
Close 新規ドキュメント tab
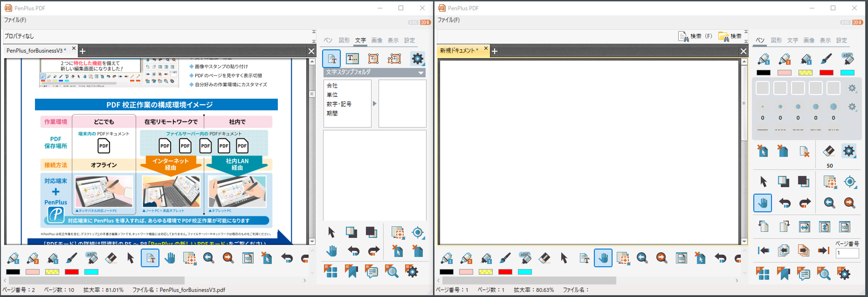point(486,48)
